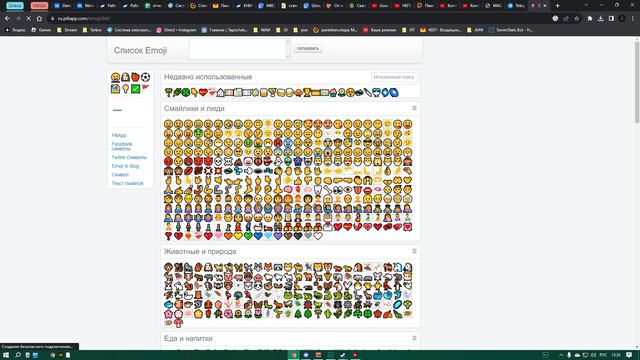The image size is (640, 360).
Task: Open the browser downloads icon
Action: (x=600, y=18)
